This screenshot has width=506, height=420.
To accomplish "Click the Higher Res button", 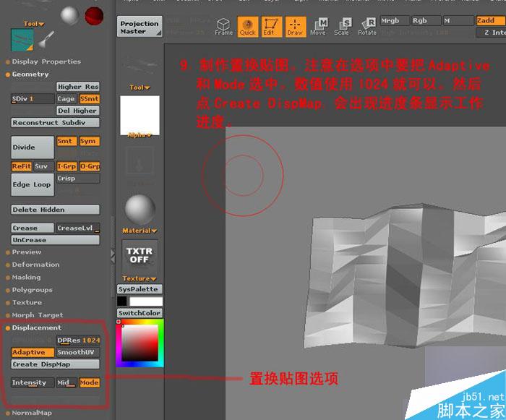I will point(78,87).
